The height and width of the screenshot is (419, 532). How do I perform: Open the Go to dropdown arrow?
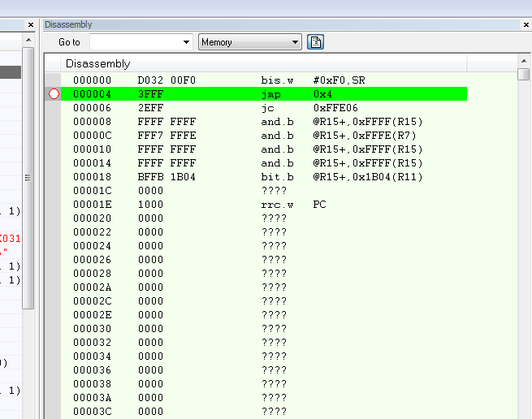186,42
